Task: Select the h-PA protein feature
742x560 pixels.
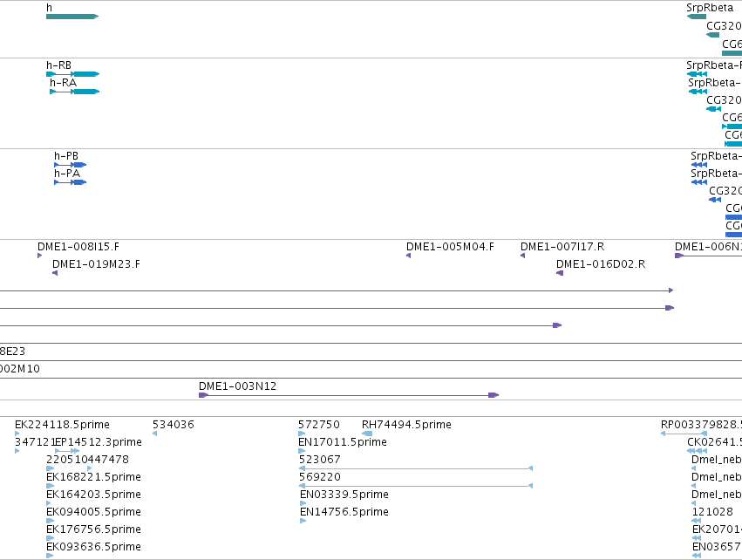Action: click(70, 182)
